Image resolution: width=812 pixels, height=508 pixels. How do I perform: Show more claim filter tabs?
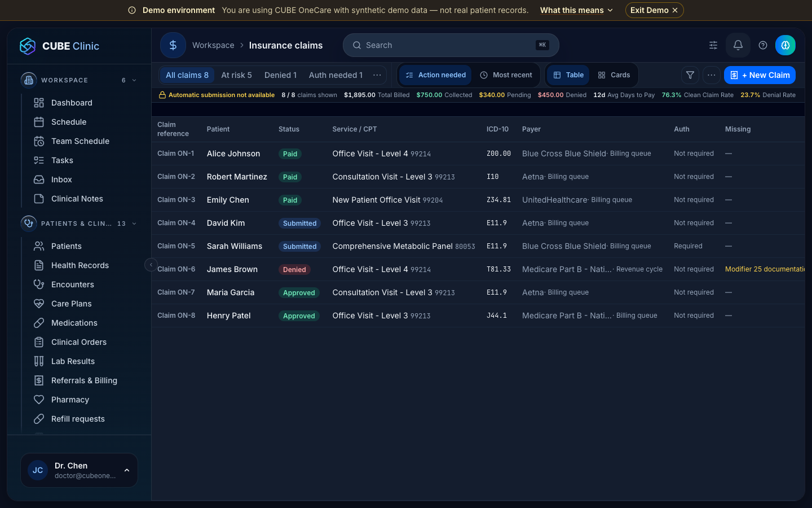(x=377, y=75)
